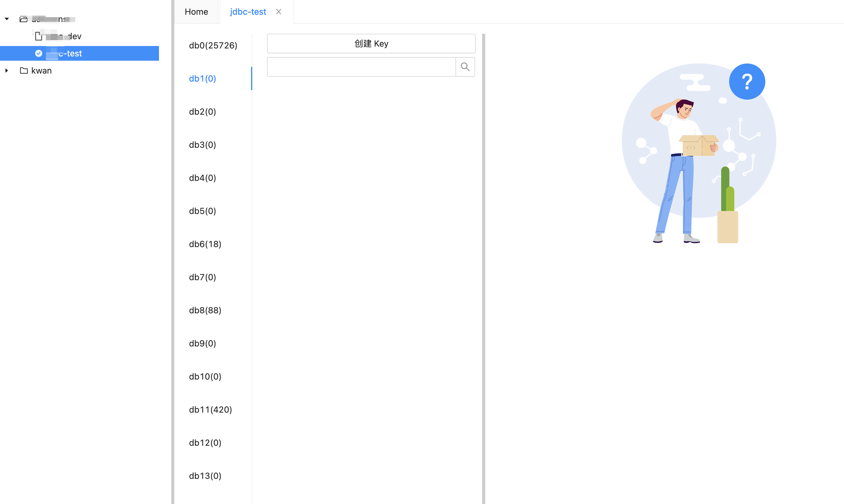Select database db0(25726)
The width and height of the screenshot is (844, 504).
(x=213, y=45)
